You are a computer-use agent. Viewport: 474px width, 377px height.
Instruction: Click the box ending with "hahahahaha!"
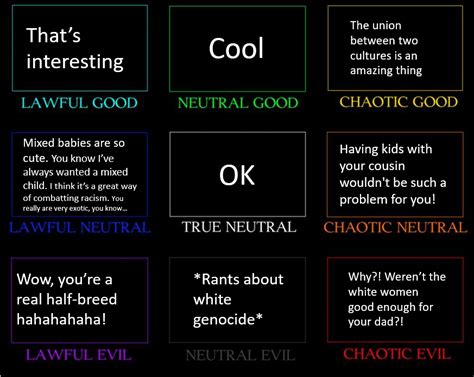[80, 300]
